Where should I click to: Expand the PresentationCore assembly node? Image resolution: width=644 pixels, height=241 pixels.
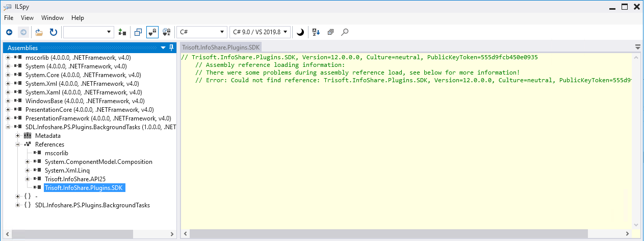tap(8, 109)
